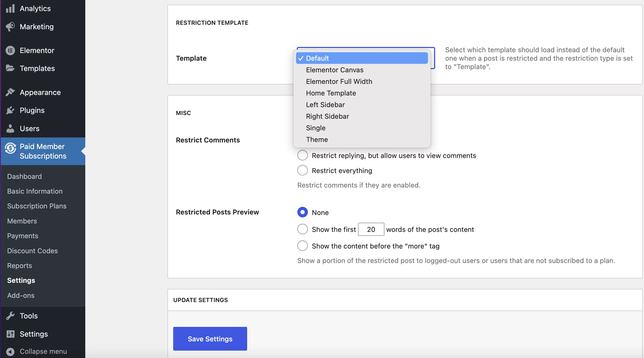
Task: Open the Add-ons submenu
Action: pos(21,295)
